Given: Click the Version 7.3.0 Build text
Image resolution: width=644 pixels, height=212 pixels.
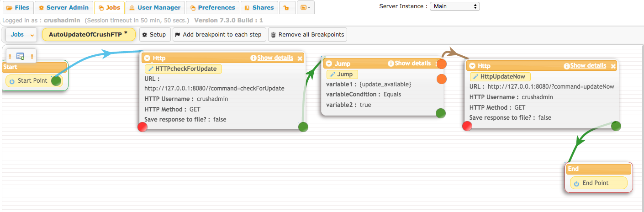Looking at the screenshot, I should coord(228,21).
